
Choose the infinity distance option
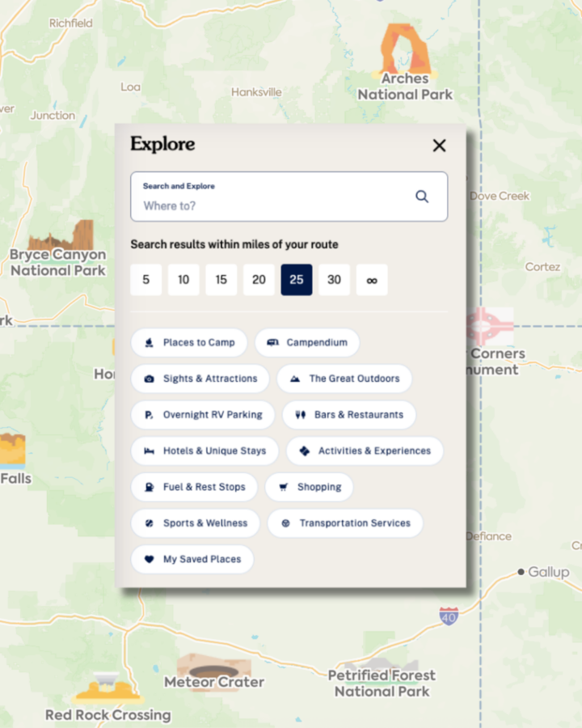(x=371, y=280)
